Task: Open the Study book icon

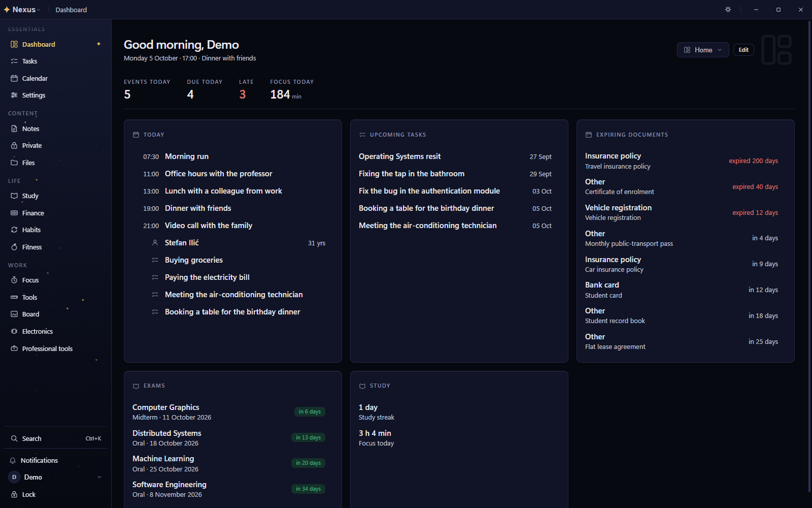Action: (14, 196)
